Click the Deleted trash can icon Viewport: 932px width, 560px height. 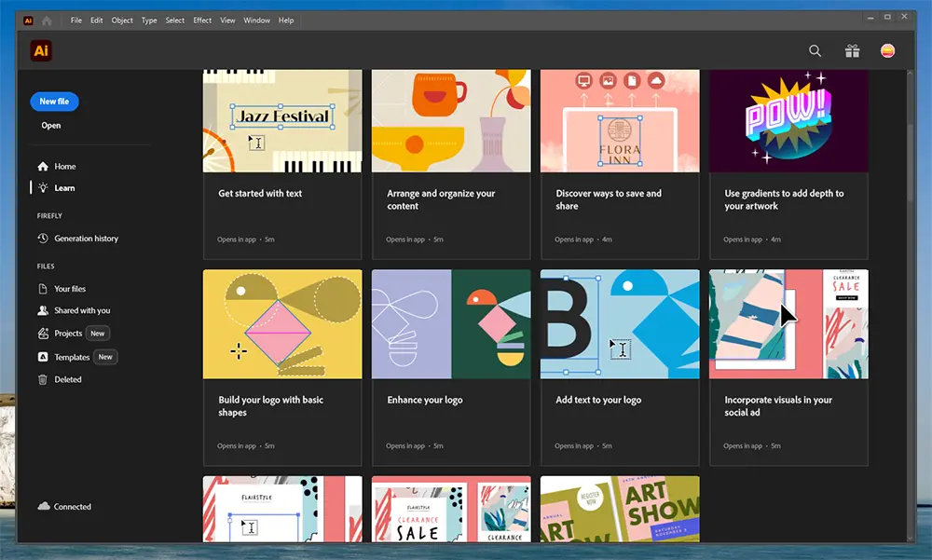pyautogui.click(x=43, y=379)
